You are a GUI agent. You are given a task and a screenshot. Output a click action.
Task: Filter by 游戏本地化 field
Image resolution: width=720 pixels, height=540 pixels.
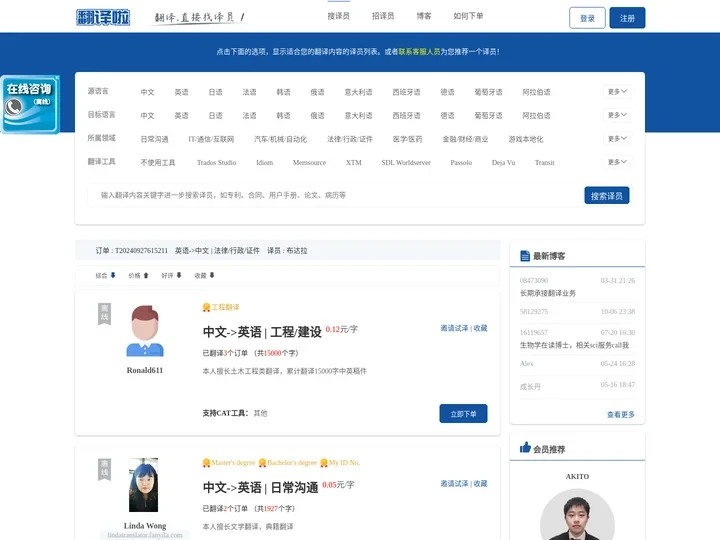pos(526,139)
